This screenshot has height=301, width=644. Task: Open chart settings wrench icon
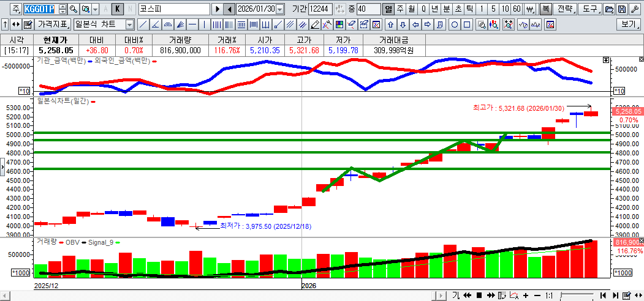pos(635,9)
